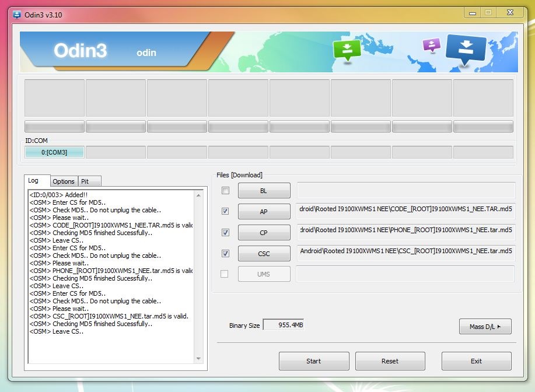Click the '<ID:0/003> Added!!' log line
The image size is (535, 392).
(59, 195)
